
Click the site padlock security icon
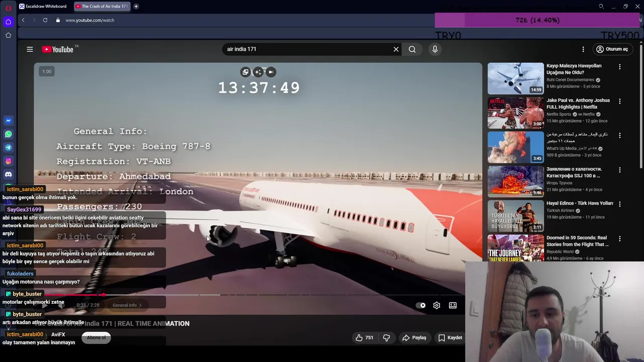tap(58, 20)
